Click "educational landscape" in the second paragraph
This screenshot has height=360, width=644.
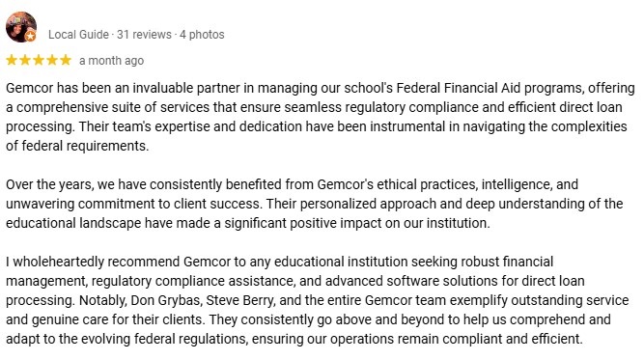coord(73,223)
